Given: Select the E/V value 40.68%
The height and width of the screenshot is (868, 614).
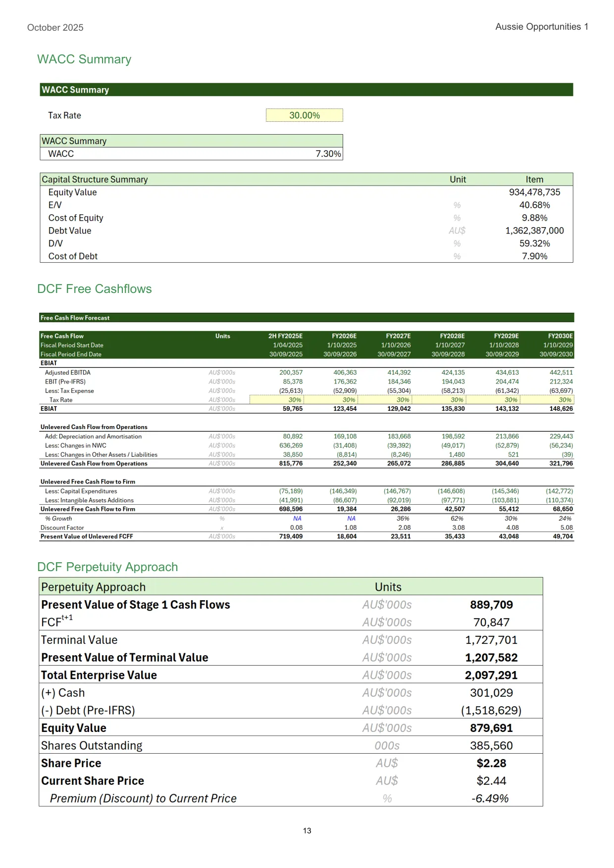Looking at the screenshot, I should point(534,205).
